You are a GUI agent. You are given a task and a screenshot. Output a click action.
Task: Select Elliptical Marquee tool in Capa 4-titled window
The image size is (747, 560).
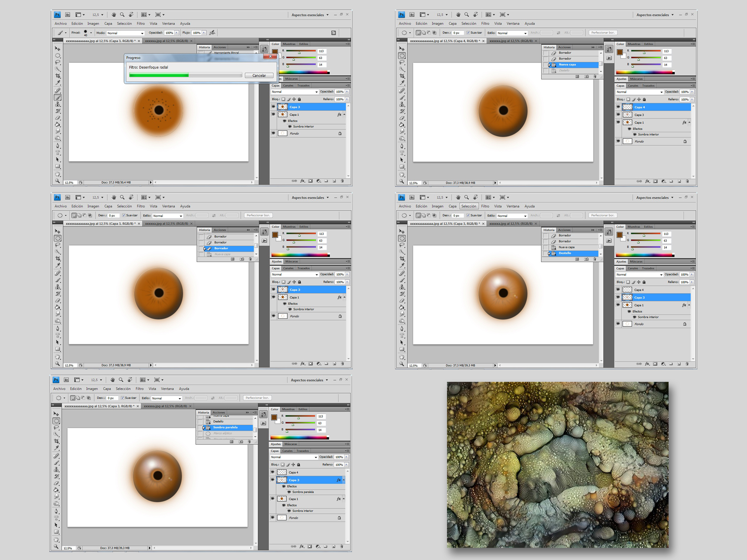coord(402,56)
